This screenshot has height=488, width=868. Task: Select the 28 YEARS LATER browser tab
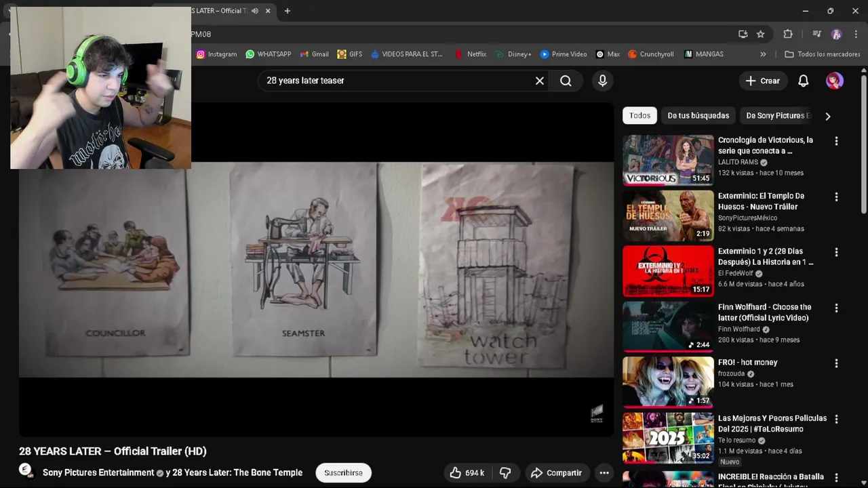[217, 11]
